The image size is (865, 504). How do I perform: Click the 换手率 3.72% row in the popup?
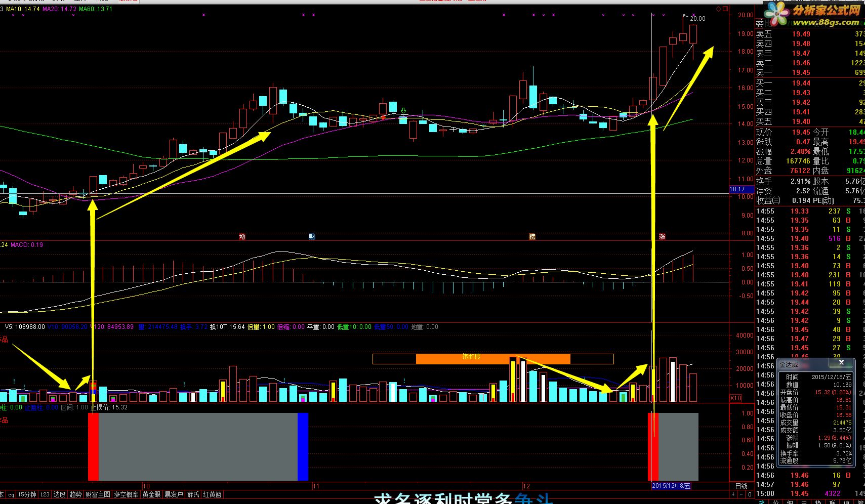pos(815,453)
